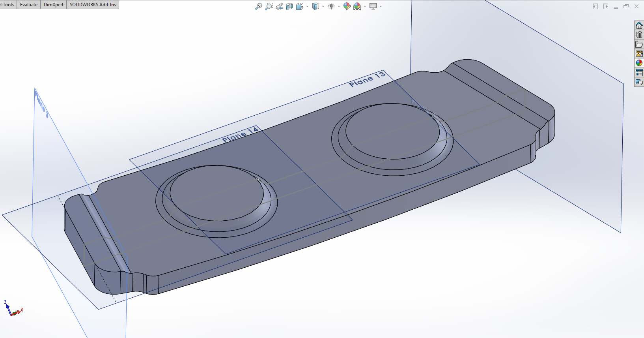Switch to the DimXpert tab
The image size is (644, 338).
tap(54, 5)
